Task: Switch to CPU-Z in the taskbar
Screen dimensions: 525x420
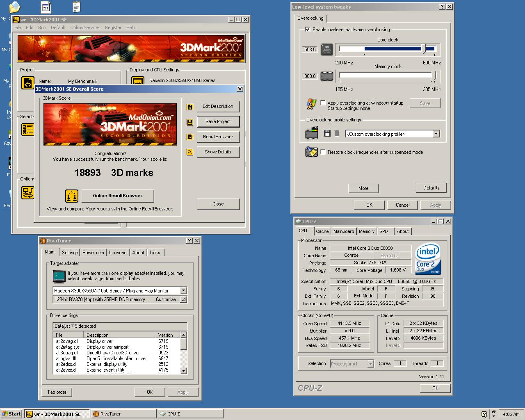Action: (190, 414)
